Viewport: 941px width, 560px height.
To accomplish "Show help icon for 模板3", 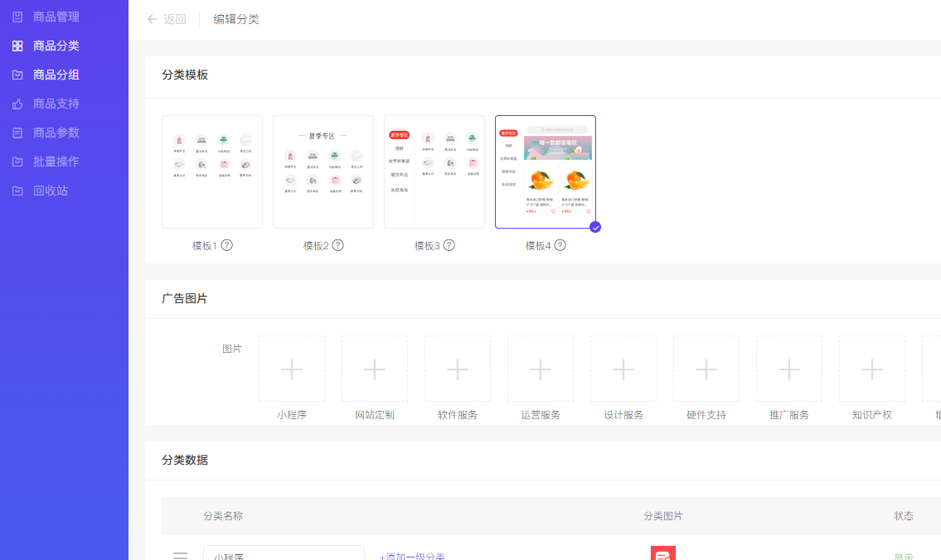I will coord(449,245).
